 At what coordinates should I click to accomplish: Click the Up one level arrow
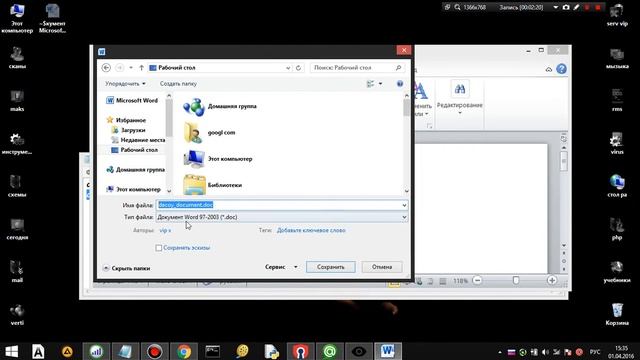[x=141, y=68]
